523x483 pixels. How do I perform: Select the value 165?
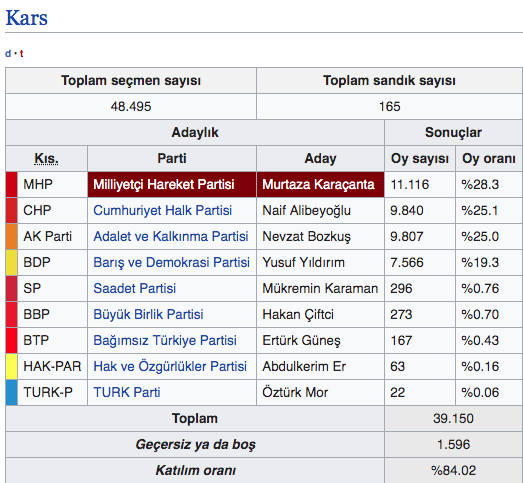pos(389,106)
